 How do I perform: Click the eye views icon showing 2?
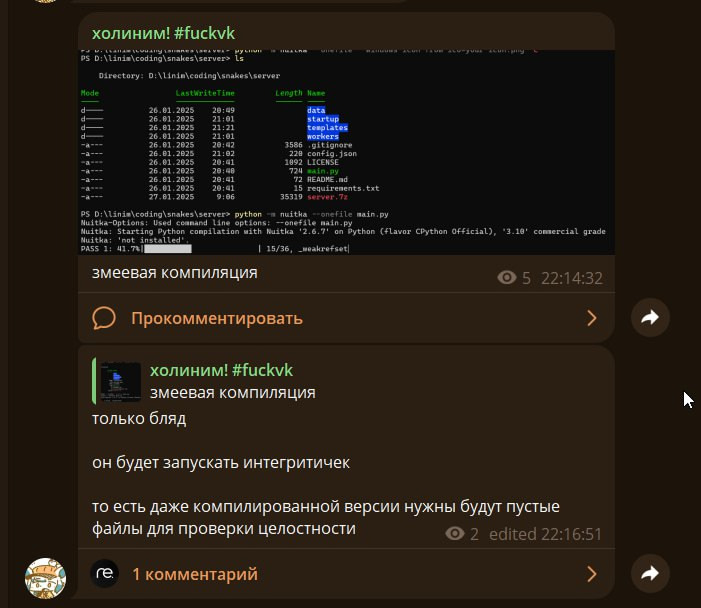[x=455, y=534]
